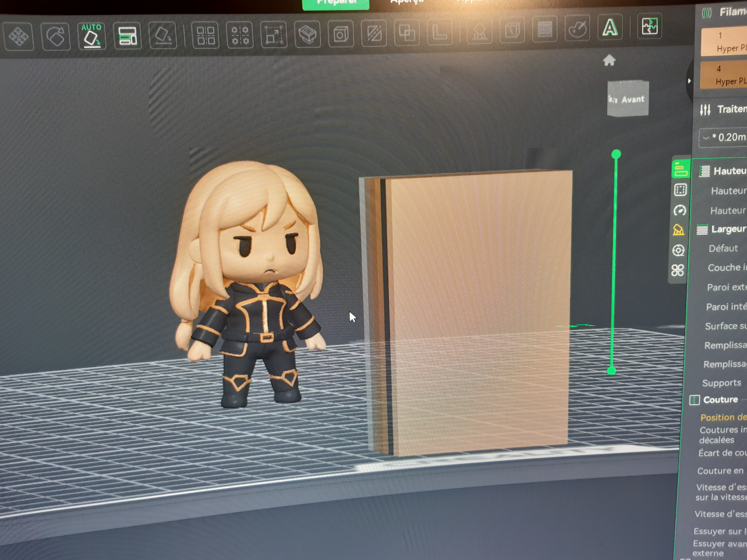The width and height of the screenshot is (747, 560).
Task: Click the Coutures décalées setting label
Action: (x=723, y=435)
